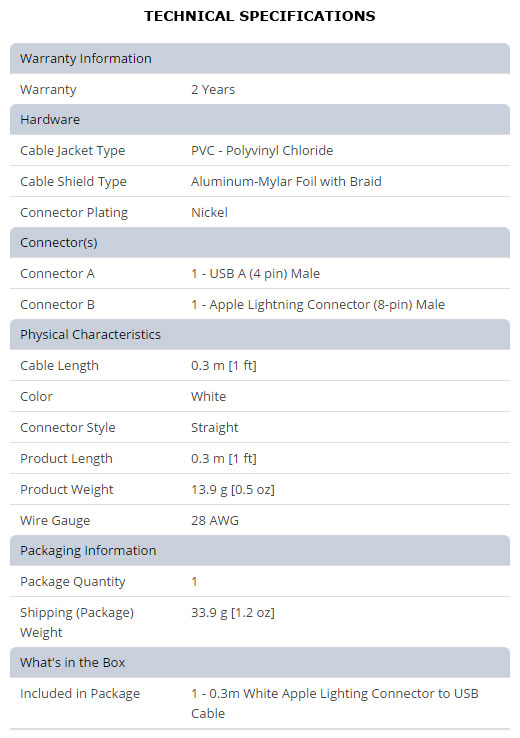Toggle the Connector(s) section header
This screenshot has height=738, width=520.
coord(260,242)
